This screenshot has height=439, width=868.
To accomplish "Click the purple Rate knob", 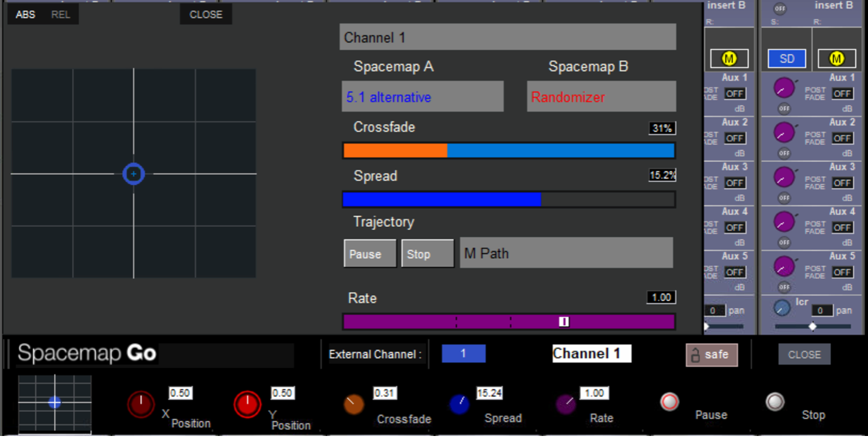I will coord(566,404).
